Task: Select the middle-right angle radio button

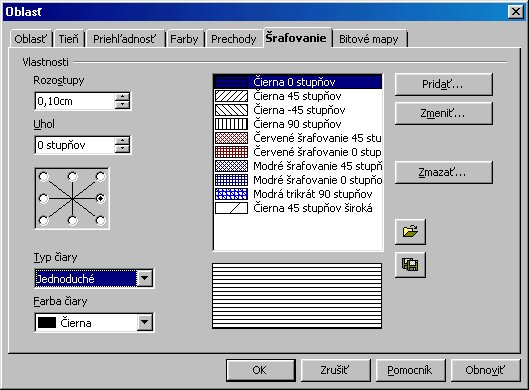Action: pyautogui.click(x=101, y=198)
